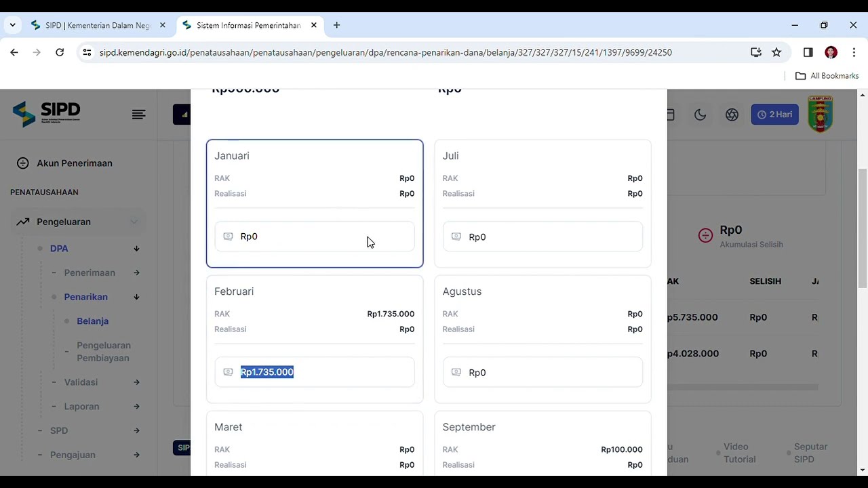The image size is (868, 488).
Task: Bookmark this page with the star icon
Action: pyautogui.click(x=776, y=52)
